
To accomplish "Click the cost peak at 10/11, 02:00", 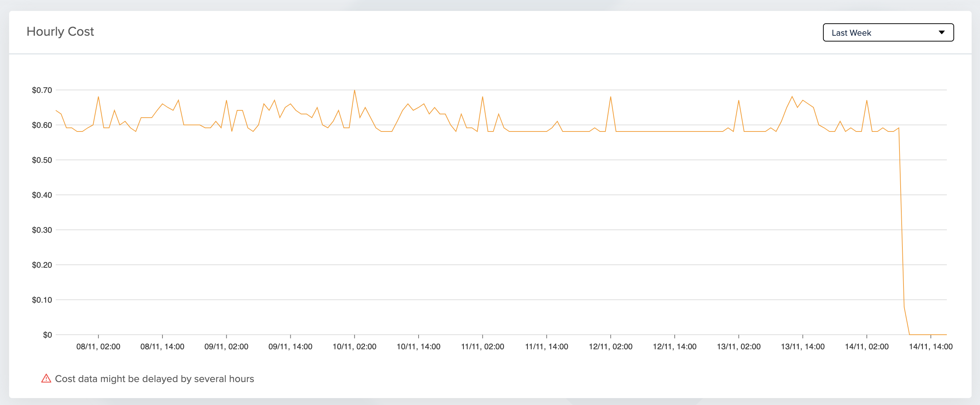I will click(x=354, y=91).
